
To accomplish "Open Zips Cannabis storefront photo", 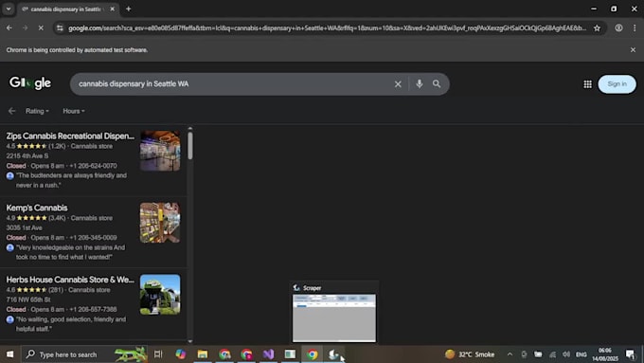I will point(160,151).
